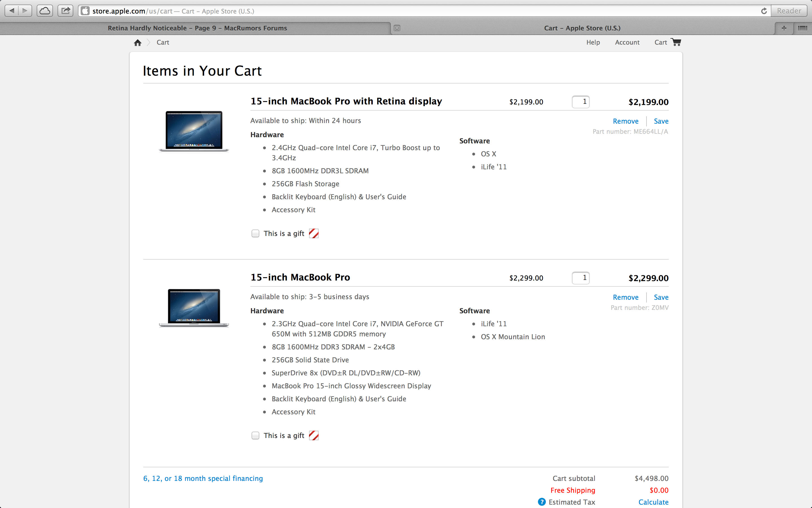Screen dimensions: 812x508
Task: Check 'This is a gift' for Z0MV MacBook Pro
Action: coord(255,435)
